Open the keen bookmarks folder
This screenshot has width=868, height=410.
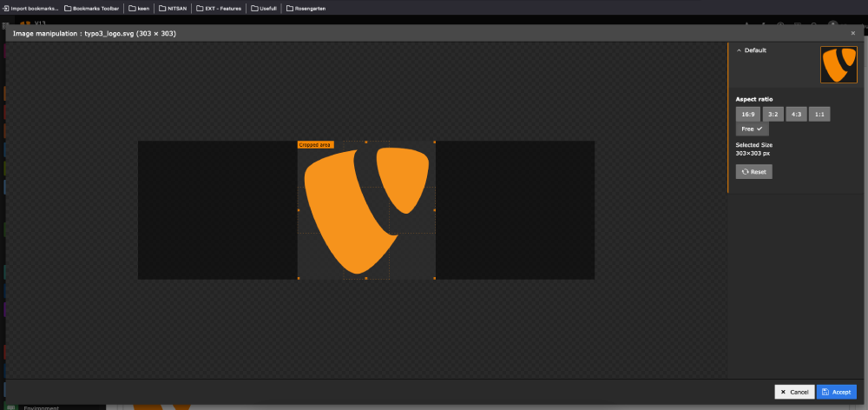(139, 9)
